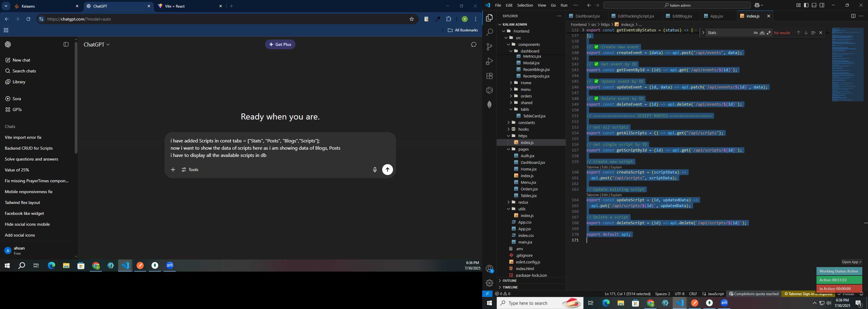Turn on temporary chat icon in ChatGPT
868x309 pixels.
[473, 45]
